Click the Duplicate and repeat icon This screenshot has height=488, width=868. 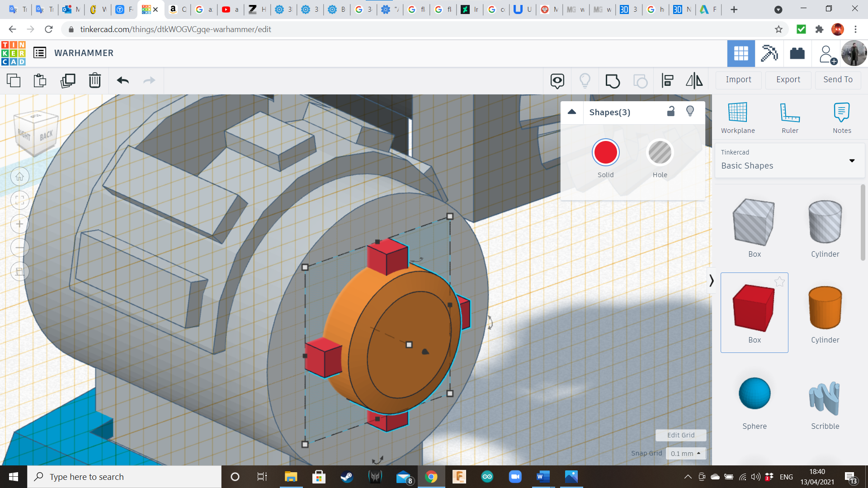(68, 80)
